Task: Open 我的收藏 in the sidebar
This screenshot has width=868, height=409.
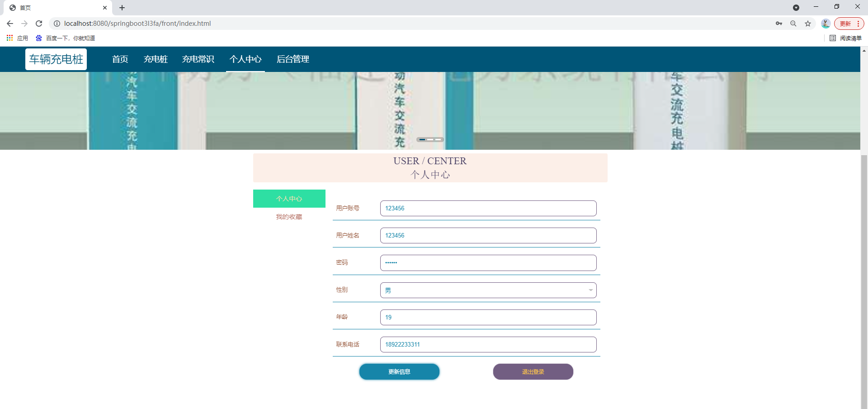Action: click(289, 217)
